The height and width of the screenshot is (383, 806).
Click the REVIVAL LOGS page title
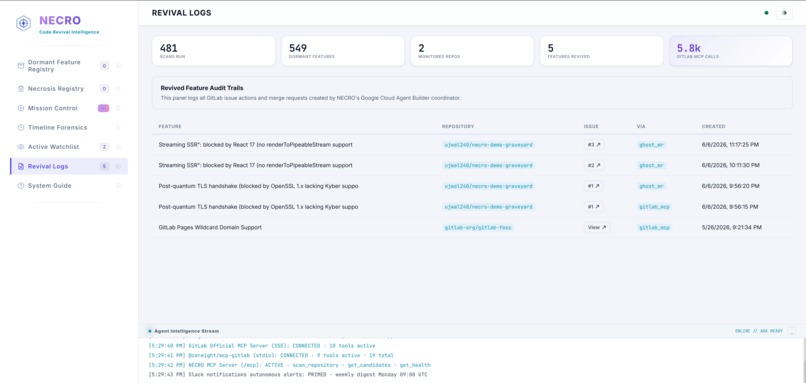coord(181,13)
